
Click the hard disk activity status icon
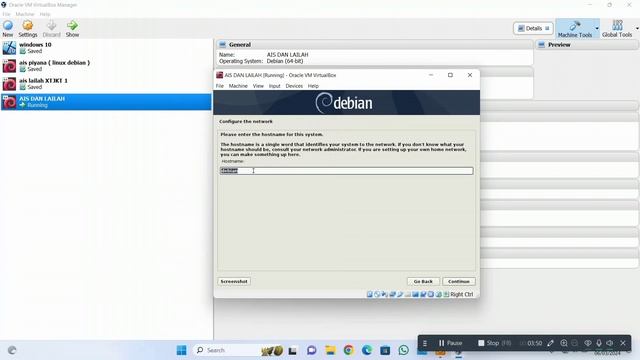(x=369, y=294)
